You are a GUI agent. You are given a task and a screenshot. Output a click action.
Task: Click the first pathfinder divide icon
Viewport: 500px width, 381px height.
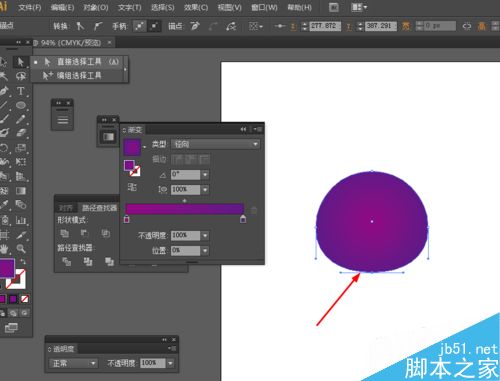coord(66,262)
